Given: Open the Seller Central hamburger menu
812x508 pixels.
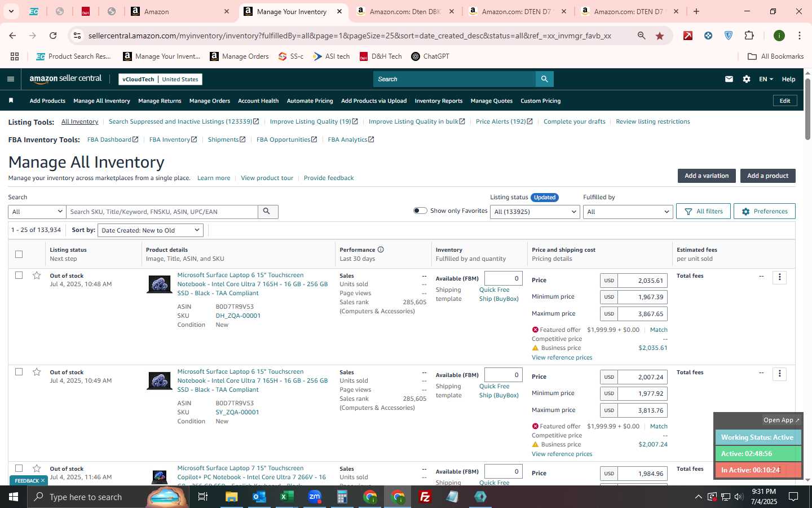Looking at the screenshot, I should coord(11,79).
